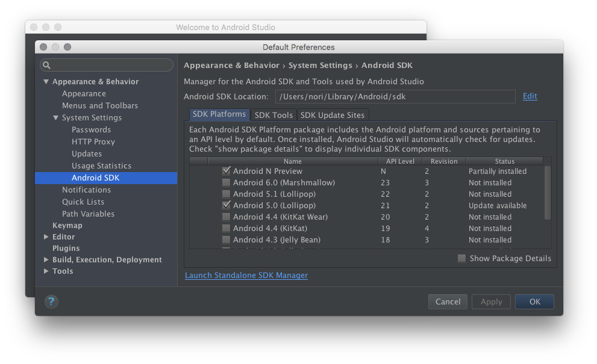
Task: Open the SDK Update Sites tab
Action: 333,115
